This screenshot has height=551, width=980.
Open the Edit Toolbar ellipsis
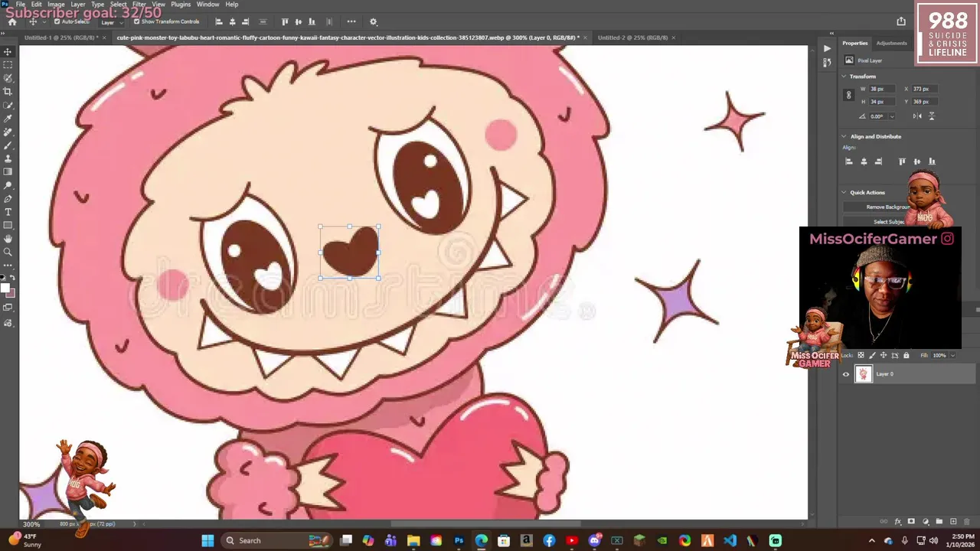tap(8, 266)
